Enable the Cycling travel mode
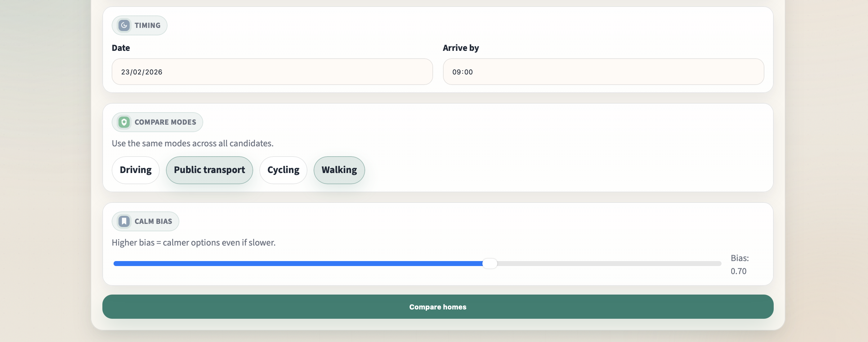The image size is (868, 342). [283, 170]
